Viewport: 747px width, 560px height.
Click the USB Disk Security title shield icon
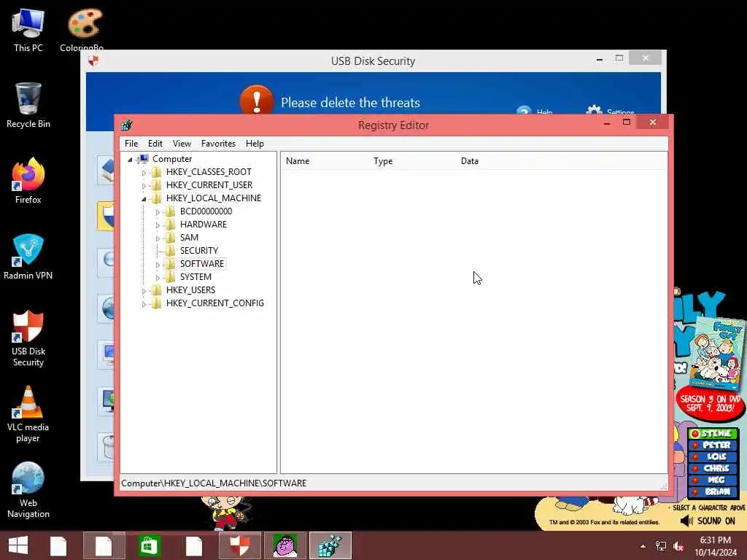[93, 61]
